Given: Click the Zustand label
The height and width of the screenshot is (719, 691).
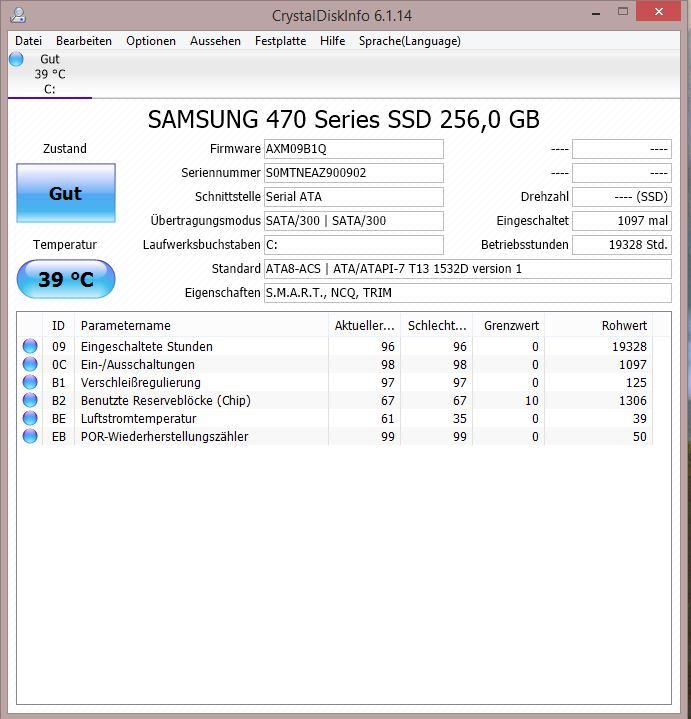Looking at the screenshot, I should tap(65, 149).
